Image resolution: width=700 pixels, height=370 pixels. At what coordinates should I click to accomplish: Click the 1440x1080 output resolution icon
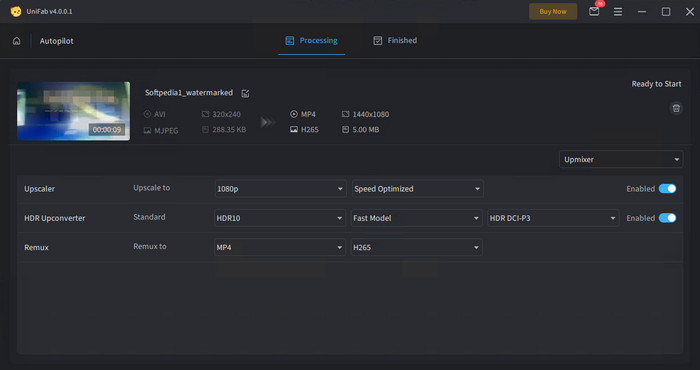point(346,114)
